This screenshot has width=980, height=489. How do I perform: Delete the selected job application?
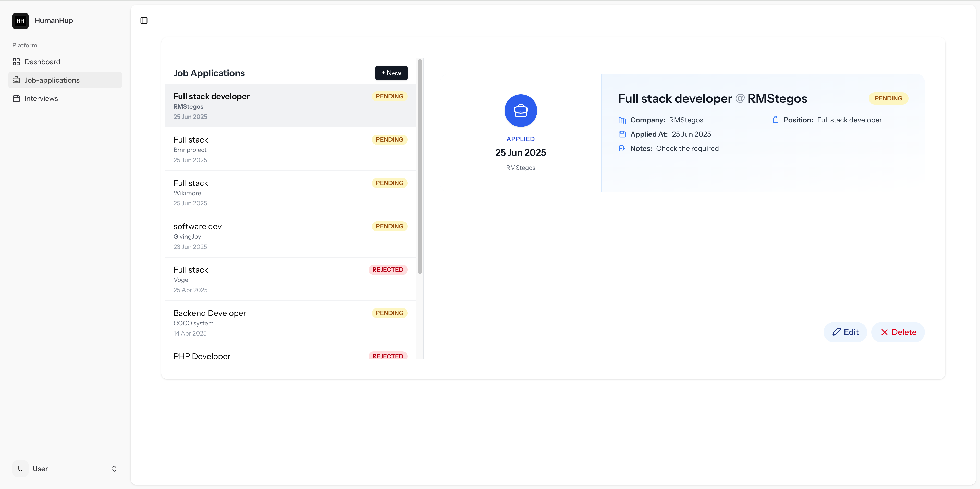pos(898,332)
